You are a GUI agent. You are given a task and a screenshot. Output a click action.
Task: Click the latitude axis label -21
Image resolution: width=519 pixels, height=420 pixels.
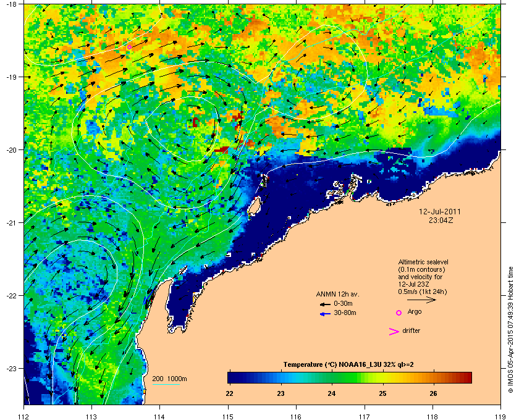11,223
